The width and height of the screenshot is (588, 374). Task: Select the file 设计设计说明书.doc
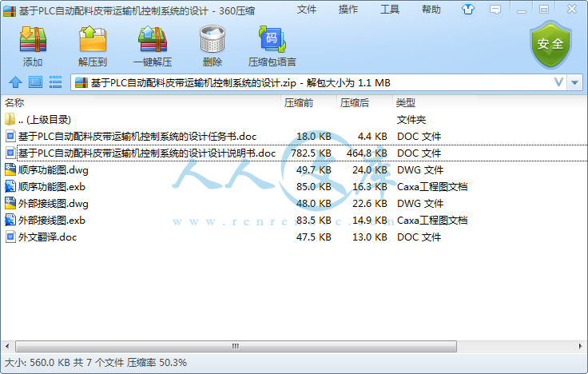[294, 153]
